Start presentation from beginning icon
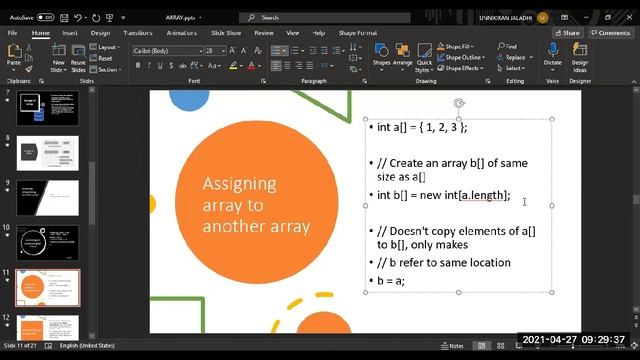The image size is (640, 360). (109, 18)
